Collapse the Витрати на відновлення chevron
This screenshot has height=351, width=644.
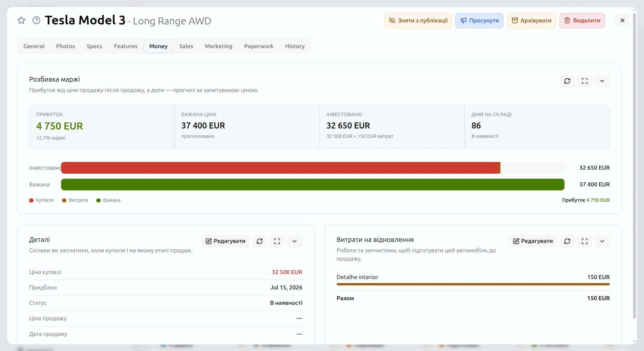pyautogui.click(x=602, y=241)
